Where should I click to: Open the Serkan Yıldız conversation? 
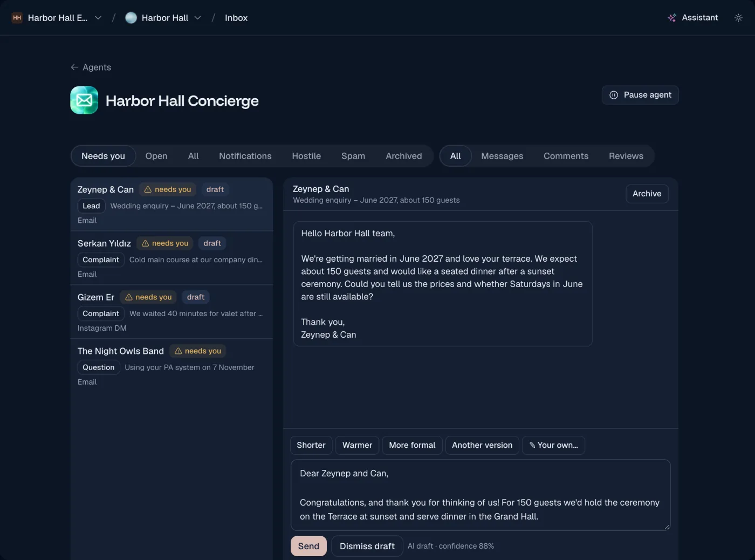(x=171, y=258)
